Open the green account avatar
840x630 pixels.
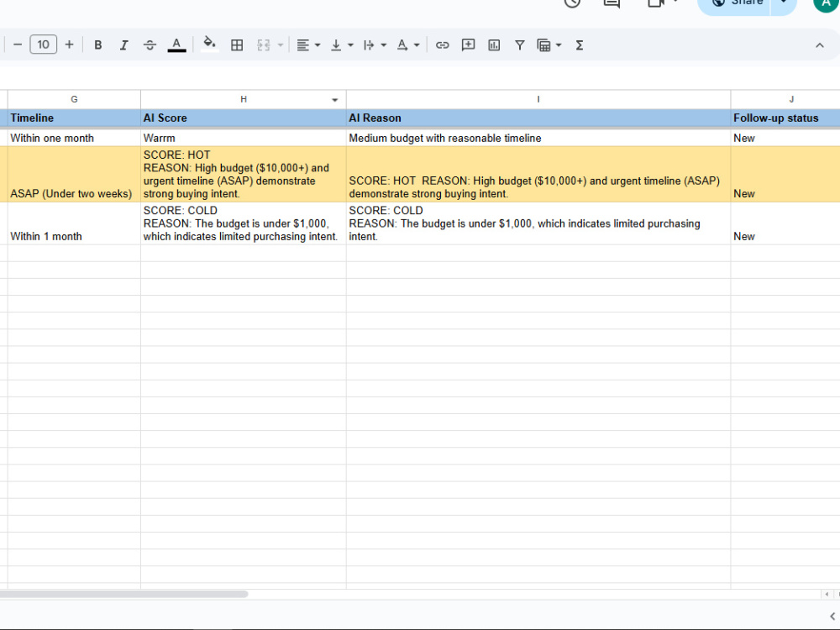(826, 4)
